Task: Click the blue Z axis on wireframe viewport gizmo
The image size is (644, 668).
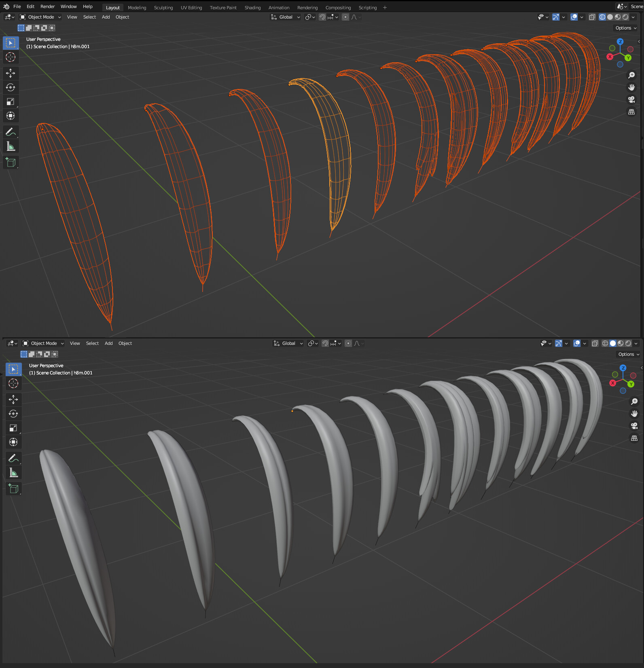Action: [620, 42]
